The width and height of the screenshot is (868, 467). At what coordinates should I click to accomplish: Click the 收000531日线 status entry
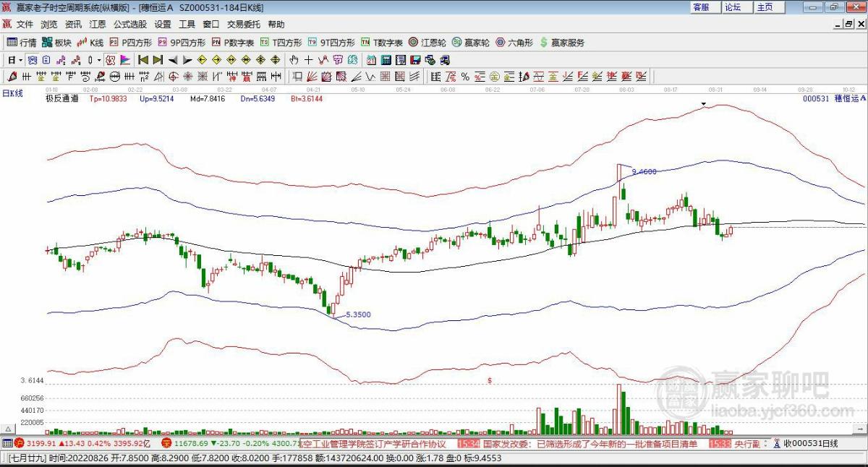810,443
